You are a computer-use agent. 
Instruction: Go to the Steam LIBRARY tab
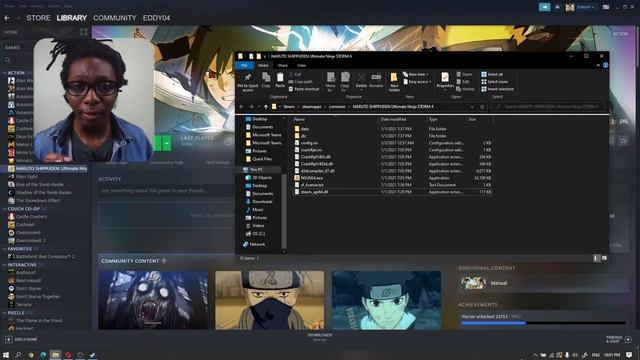[71, 18]
